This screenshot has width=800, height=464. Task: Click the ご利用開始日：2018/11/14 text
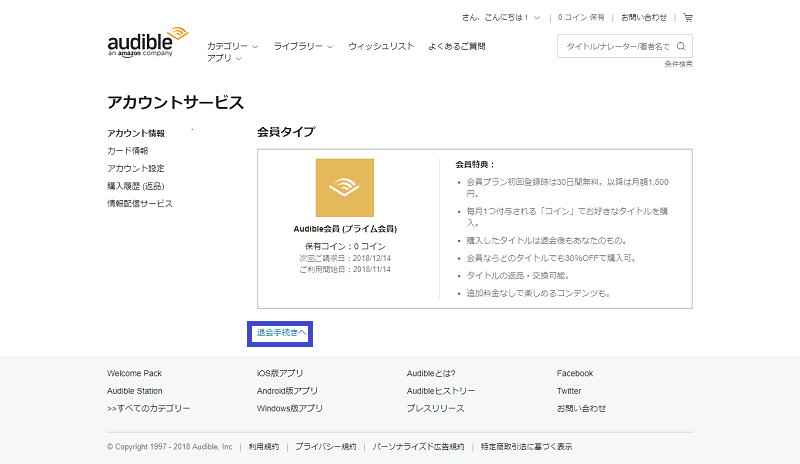tap(345, 270)
